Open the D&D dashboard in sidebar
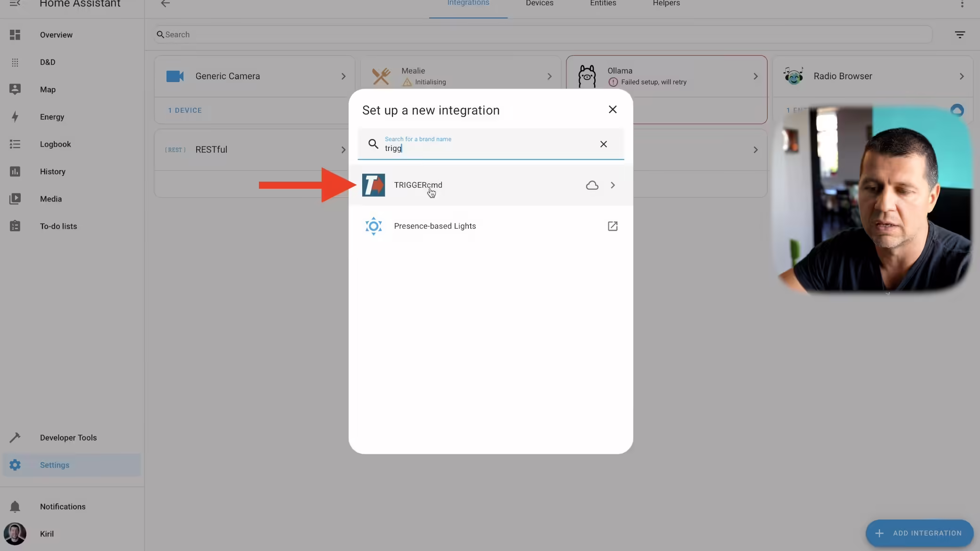 click(72, 62)
